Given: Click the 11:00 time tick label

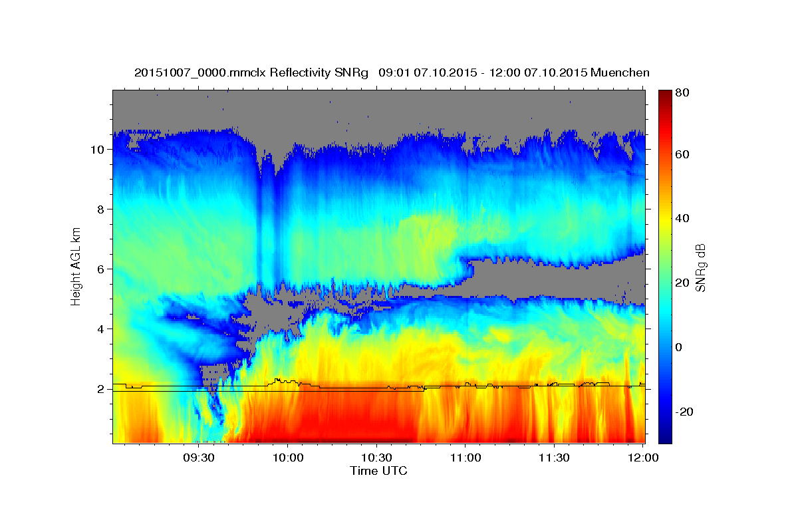Looking at the screenshot, I should (x=465, y=458).
